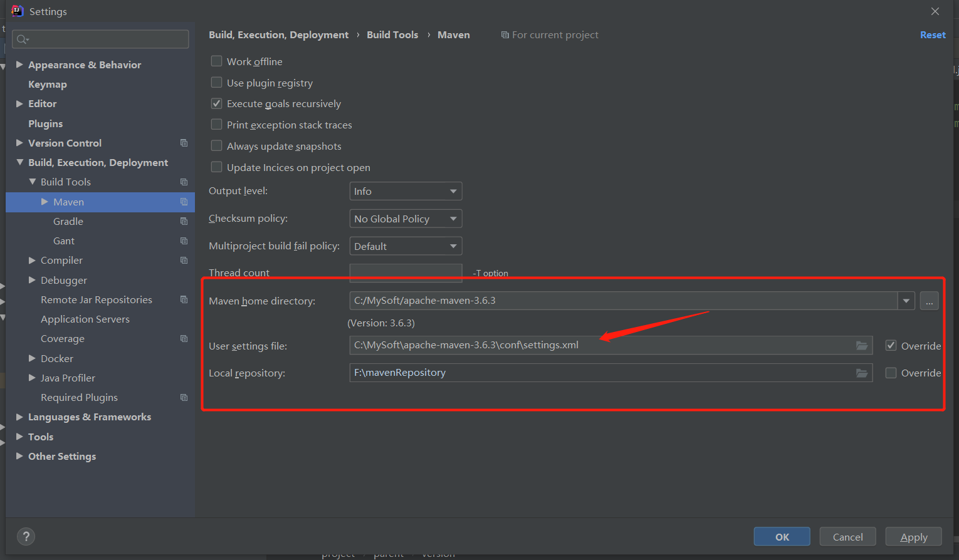The height and width of the screenshot is (560, 959).
Task: Open the Output level dropdown
Action: 406,191
